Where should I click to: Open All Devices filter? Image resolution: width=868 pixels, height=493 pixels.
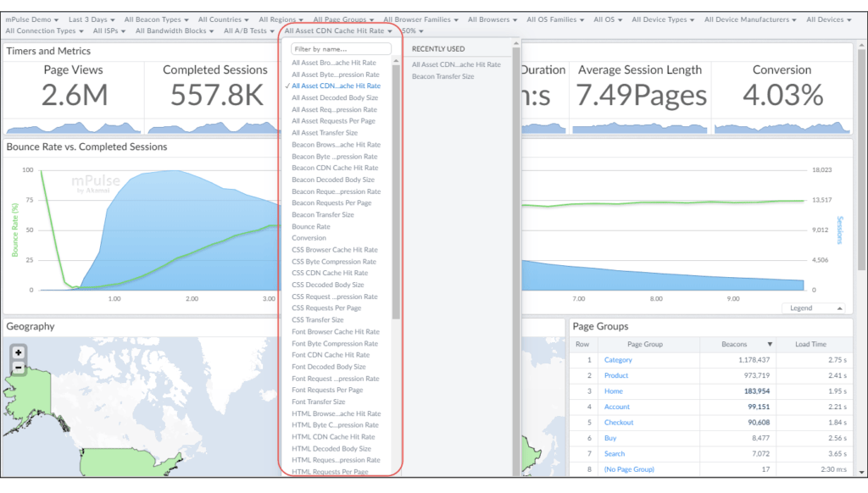click(829, 19)
